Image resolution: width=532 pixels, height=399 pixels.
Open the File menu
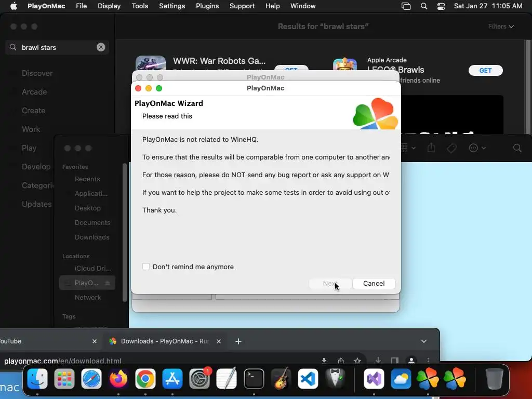(82, 6)
